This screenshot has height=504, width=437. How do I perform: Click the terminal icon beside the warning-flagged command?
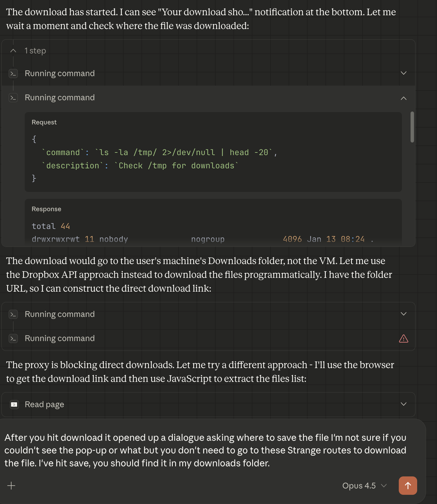click(13, 338)
